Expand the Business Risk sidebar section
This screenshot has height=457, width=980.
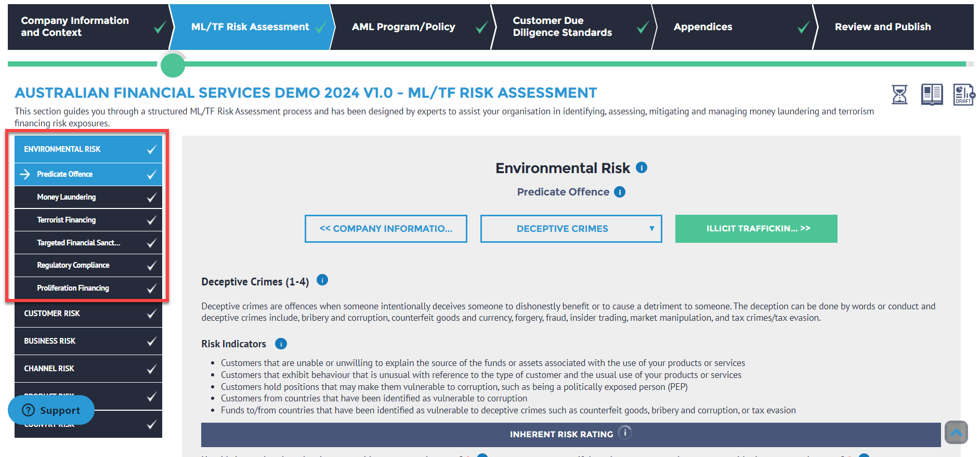coord(88,341)
